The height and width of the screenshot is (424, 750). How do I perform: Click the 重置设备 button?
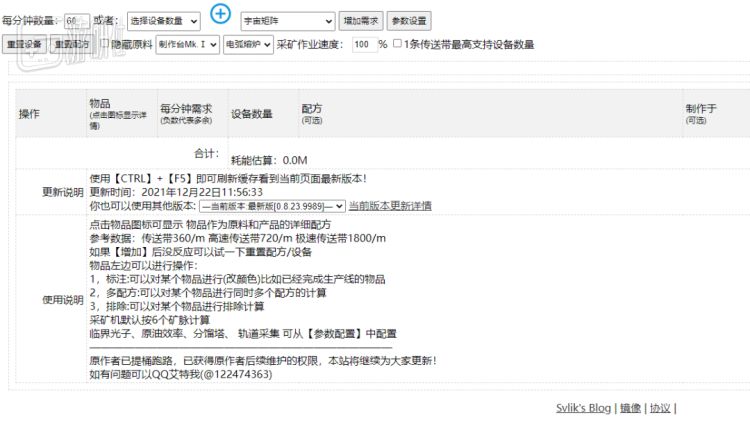click(x=24, y=45)
